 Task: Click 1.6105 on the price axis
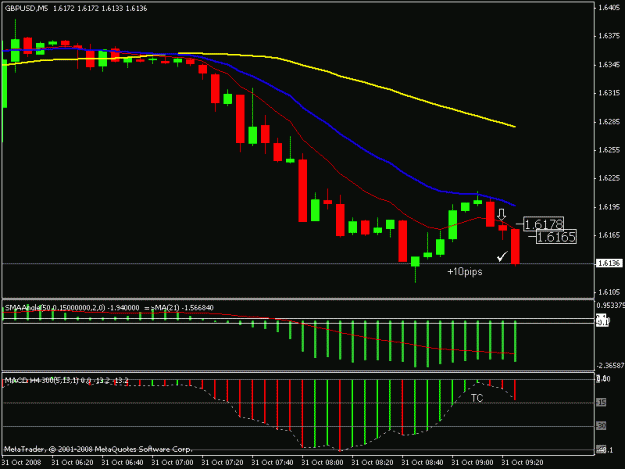(609, 292)
